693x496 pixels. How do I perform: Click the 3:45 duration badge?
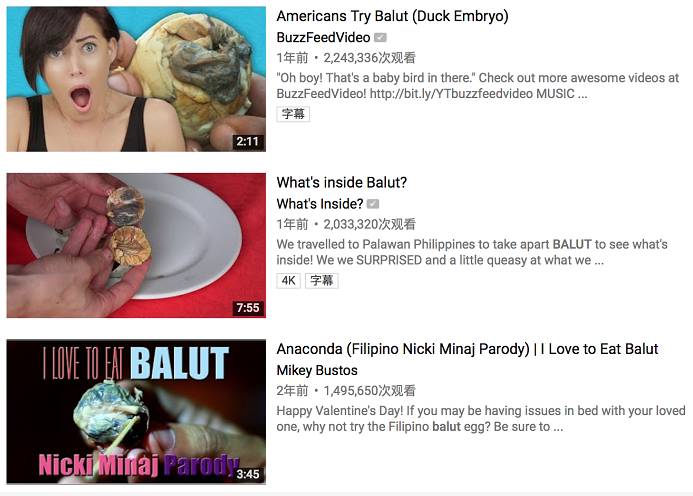[x=248, y=474]
